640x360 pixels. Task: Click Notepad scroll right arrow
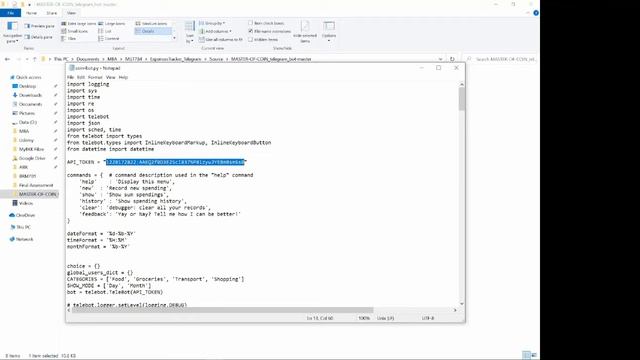click(x=455, y=310)
